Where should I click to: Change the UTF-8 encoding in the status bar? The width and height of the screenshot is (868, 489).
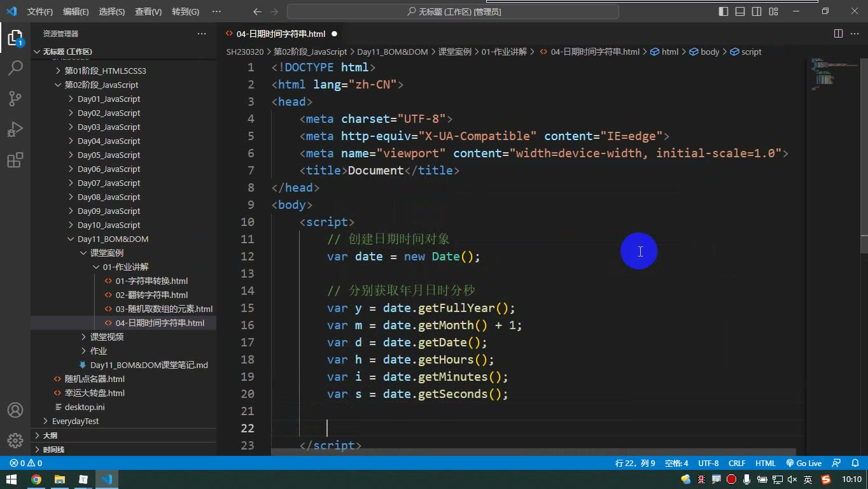click(x=708, y=463)
